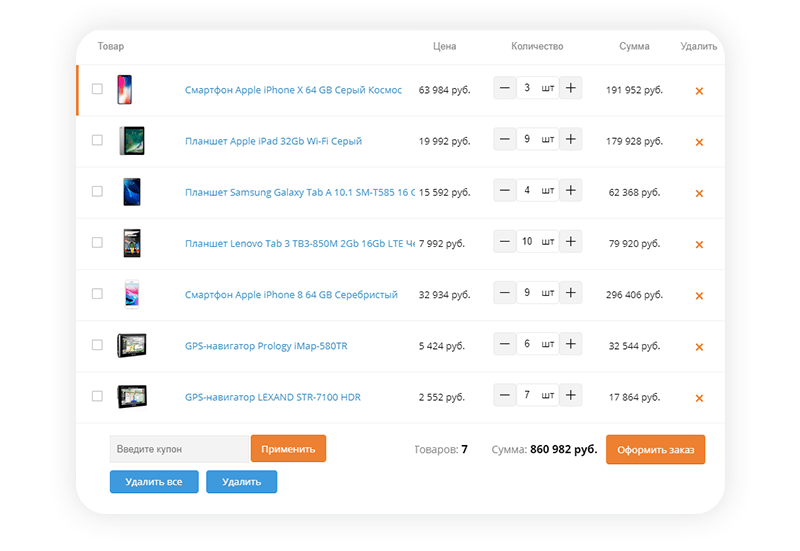Click the LEXAND navigator thumbnail
Screen dimensions: 800x551
pos(132,396)
